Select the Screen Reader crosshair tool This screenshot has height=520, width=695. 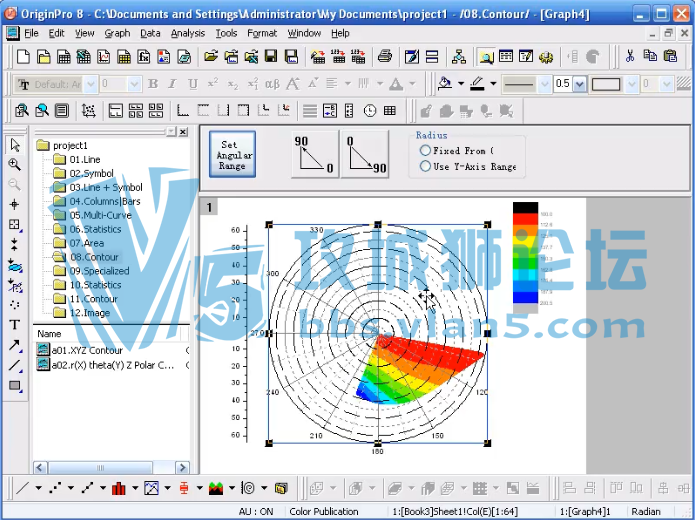click(x=15, y=204)
